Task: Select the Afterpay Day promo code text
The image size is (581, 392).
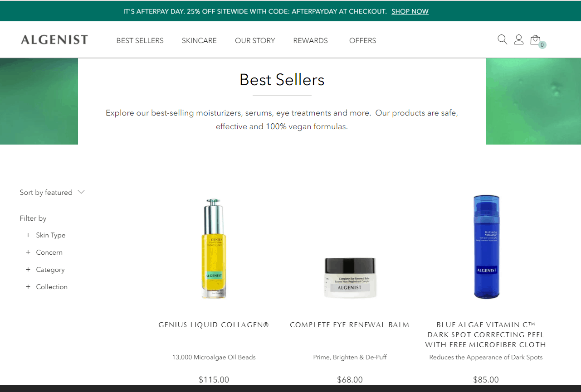Action: [x=255, y=11]
